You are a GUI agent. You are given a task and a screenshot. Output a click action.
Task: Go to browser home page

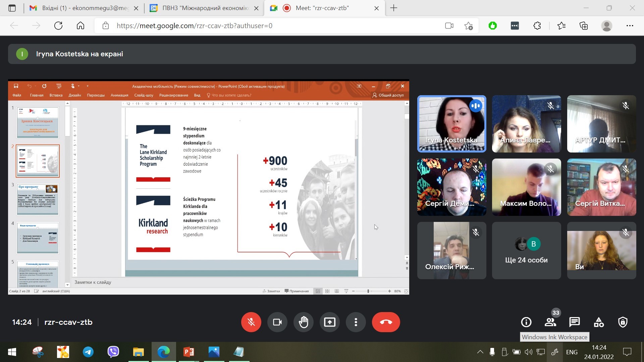point(80,25)
